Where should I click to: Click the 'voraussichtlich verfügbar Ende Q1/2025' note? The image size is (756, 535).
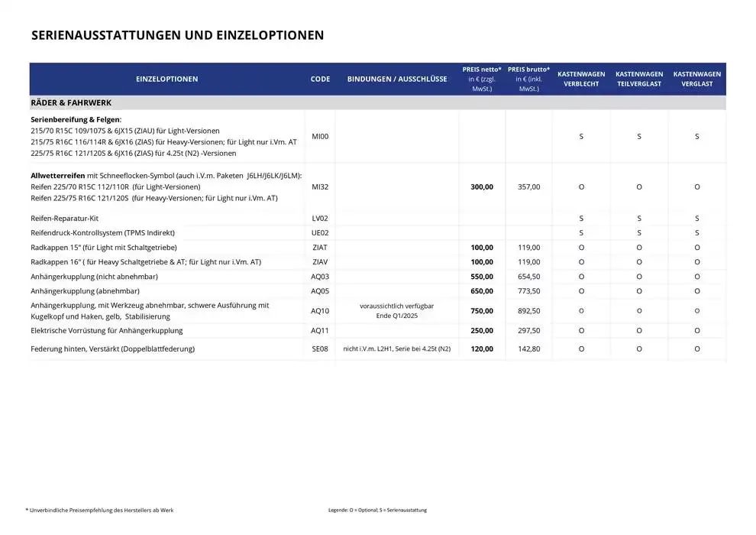(397, 311)
